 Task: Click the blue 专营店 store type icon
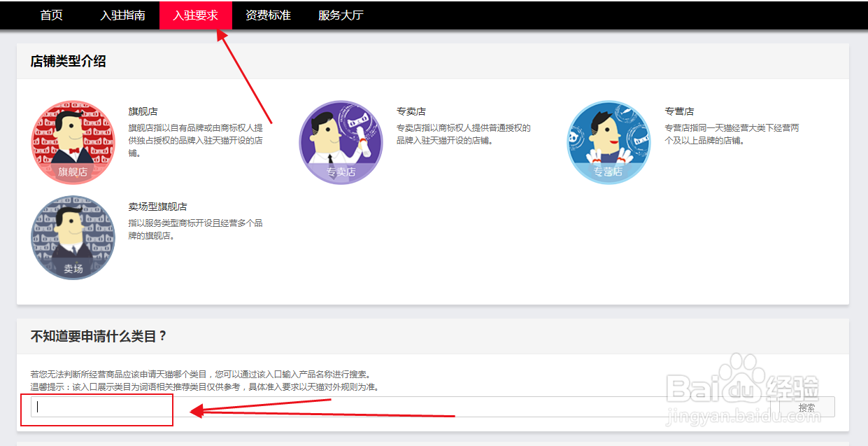[x=609, y=142]
